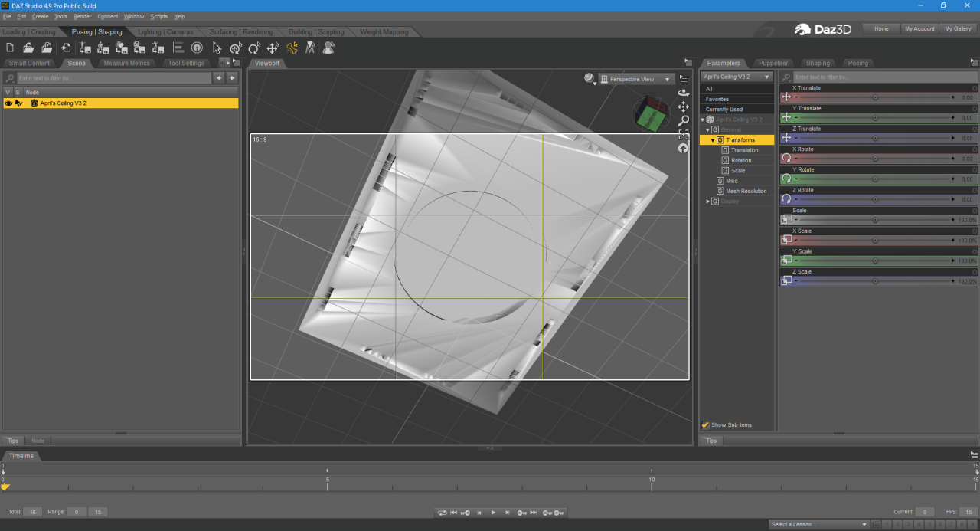This screenshot has height=531, width=980.
Task: Click the DrawStyle sphere icon in viewport
Action: click(x=590, y=78)
